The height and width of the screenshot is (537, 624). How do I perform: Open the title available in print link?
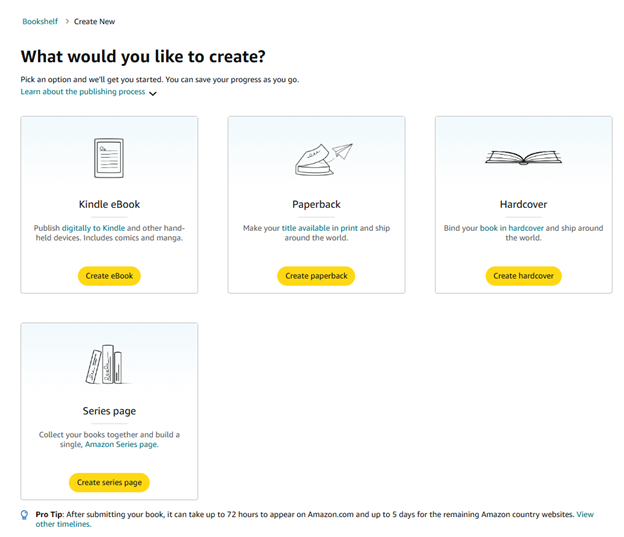[320, 228]
